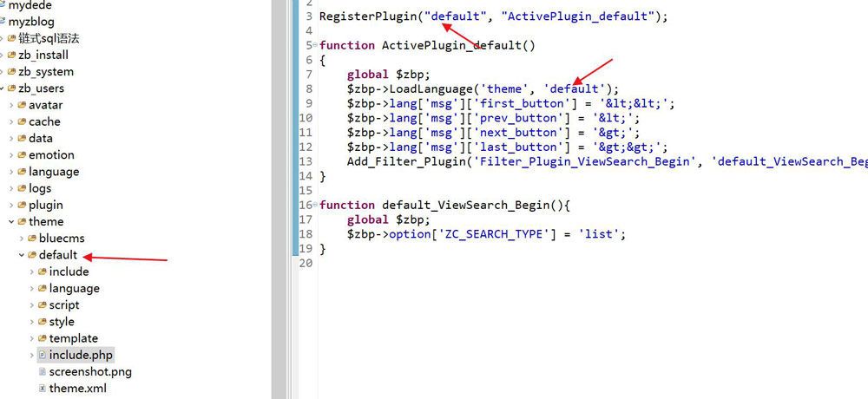Click the theme folder icon
868x399 pixels.
22,221
